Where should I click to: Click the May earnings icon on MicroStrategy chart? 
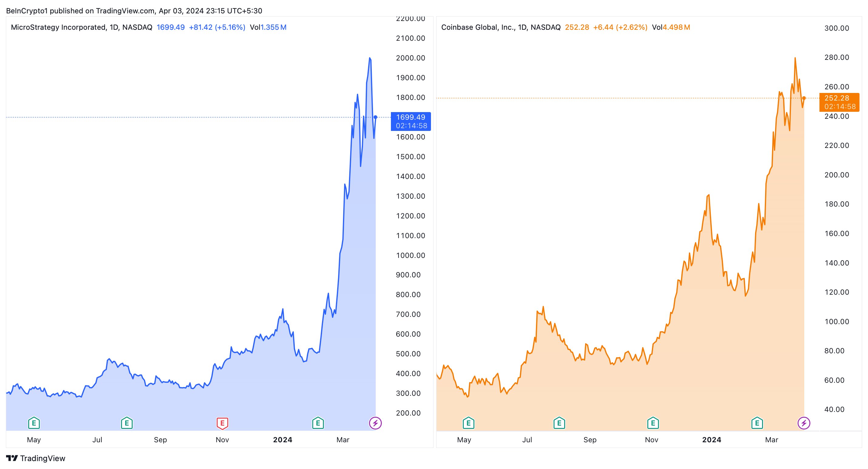34,423
